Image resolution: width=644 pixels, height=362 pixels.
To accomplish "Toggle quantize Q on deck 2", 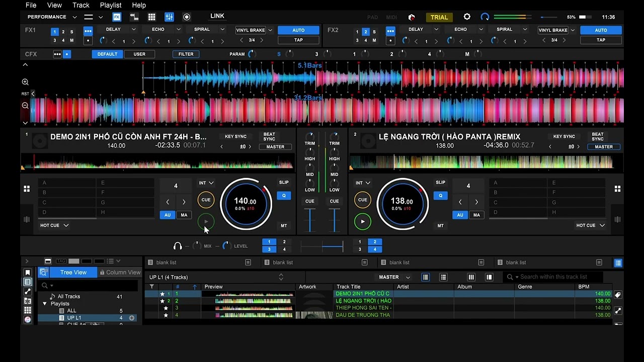I will click(x=440, y=196).
